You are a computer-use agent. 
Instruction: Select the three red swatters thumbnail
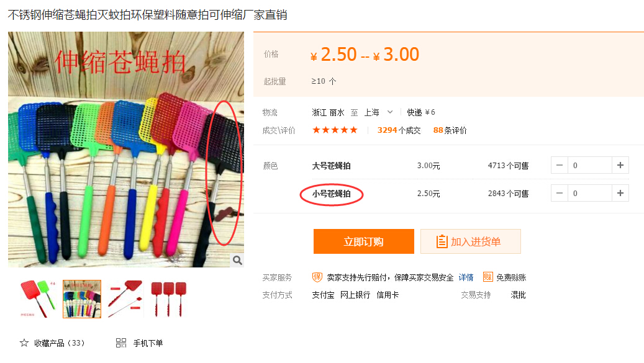point(169,299)
